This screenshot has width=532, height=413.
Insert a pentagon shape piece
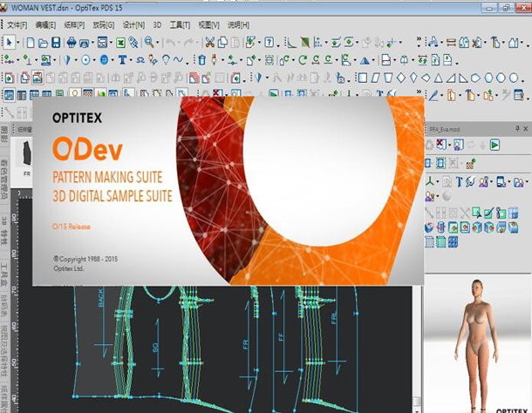(475, 78)
